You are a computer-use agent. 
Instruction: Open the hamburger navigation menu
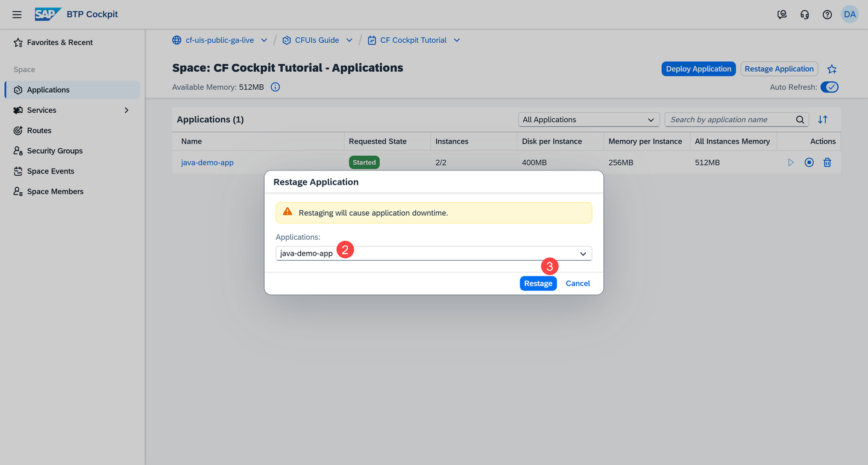(17, 14)
